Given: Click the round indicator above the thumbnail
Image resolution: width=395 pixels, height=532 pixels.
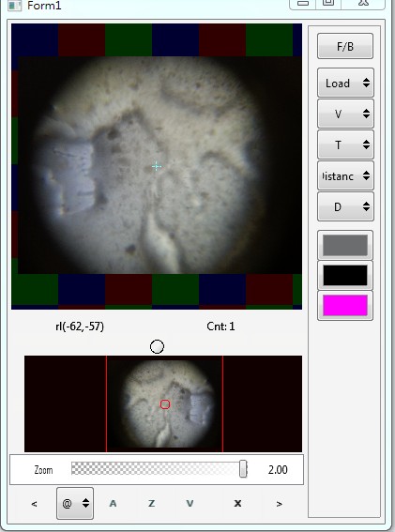Looking at the screenshot, I should pyautogui.click(x=157, y=347).
